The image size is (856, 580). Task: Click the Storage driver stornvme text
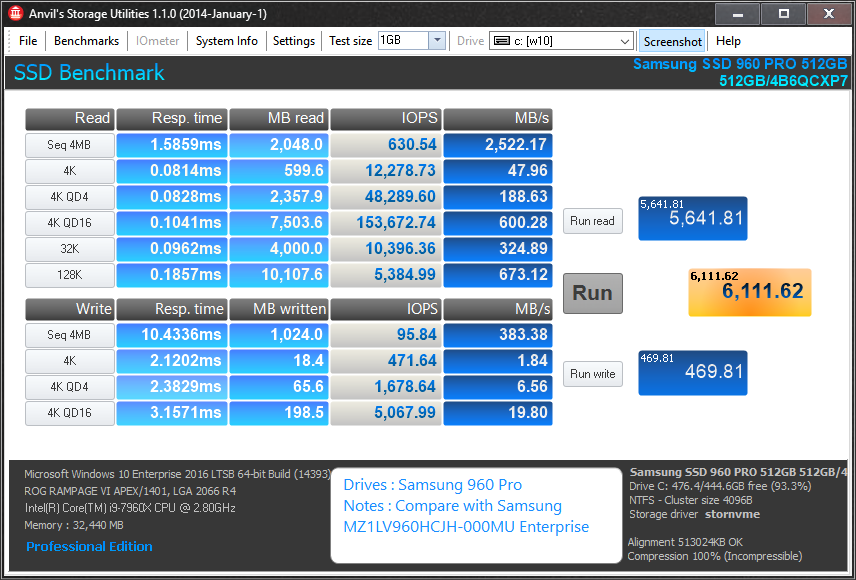pyautogui.click(x=694, y=514)
